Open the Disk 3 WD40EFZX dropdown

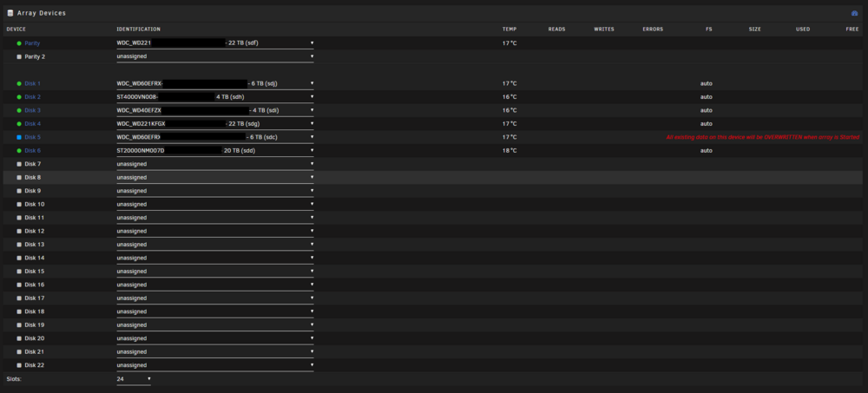(x=214, y=110)
